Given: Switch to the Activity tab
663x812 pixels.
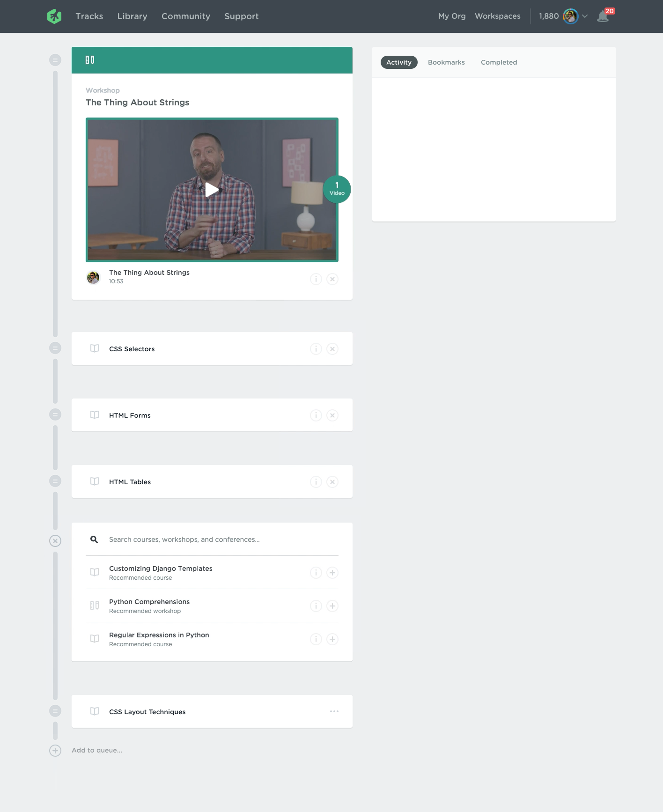Looking at the screenshot, I should click(399, 62).
